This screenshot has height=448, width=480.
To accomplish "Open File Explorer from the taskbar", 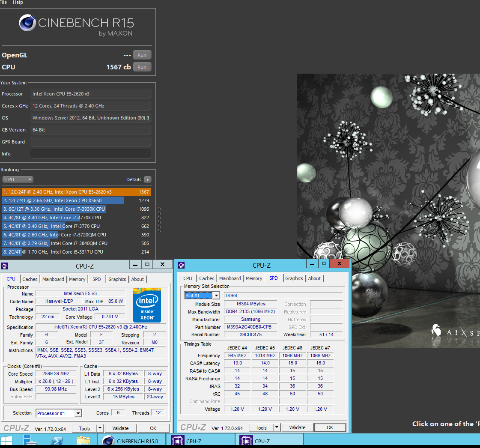I will tap(83, 441).
